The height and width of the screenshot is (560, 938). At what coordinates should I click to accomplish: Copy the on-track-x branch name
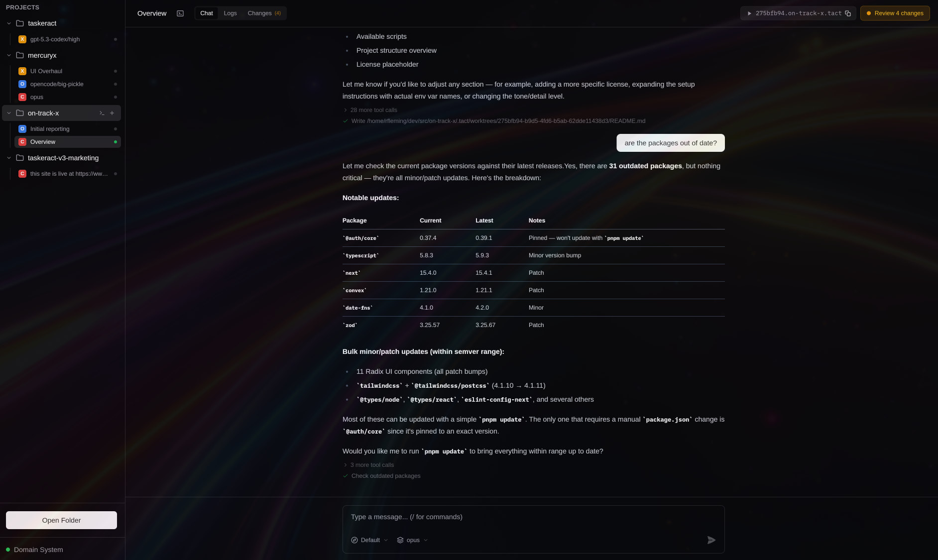click(848, 13)
